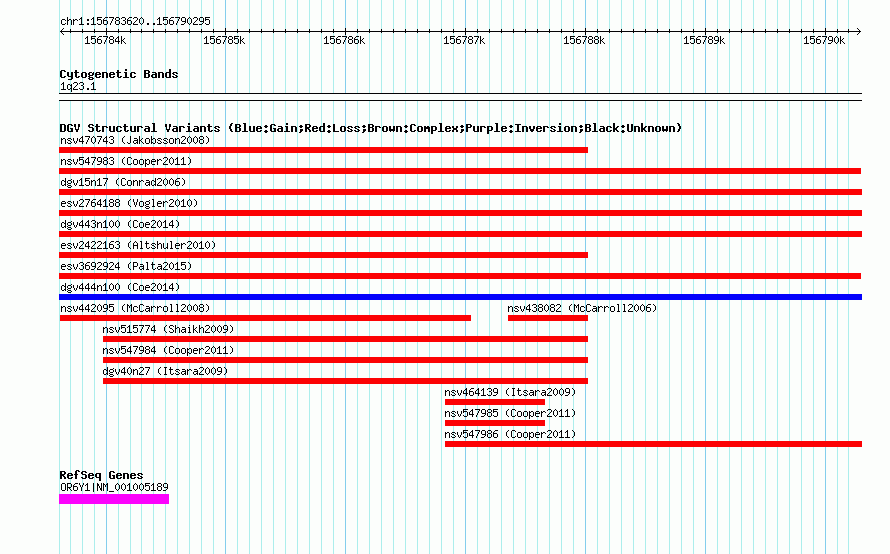890x554 pixels.
Task: Click the left arrowhead of the coordinate ruler
Action: (62, 32)
